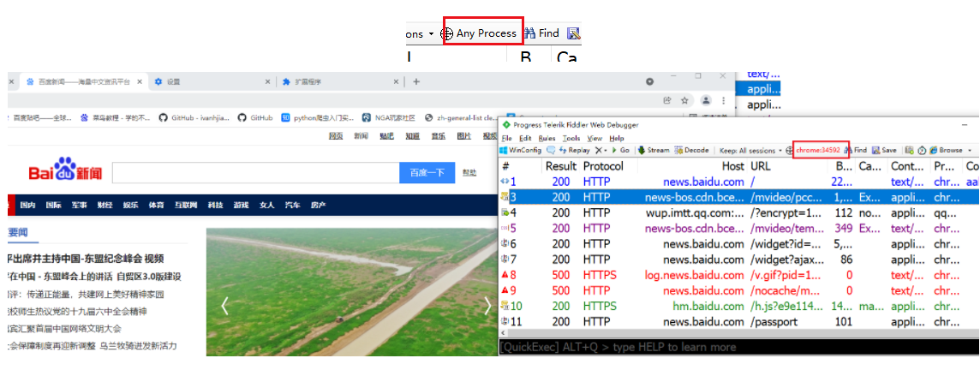Open the 军事 category in navigation bar

pyautogui.click(x=79, y=205)
